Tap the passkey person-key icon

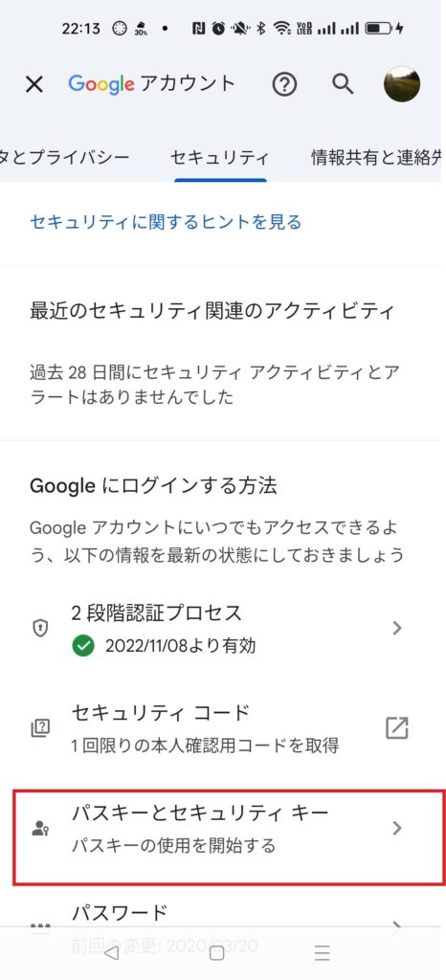click(40, 829)
